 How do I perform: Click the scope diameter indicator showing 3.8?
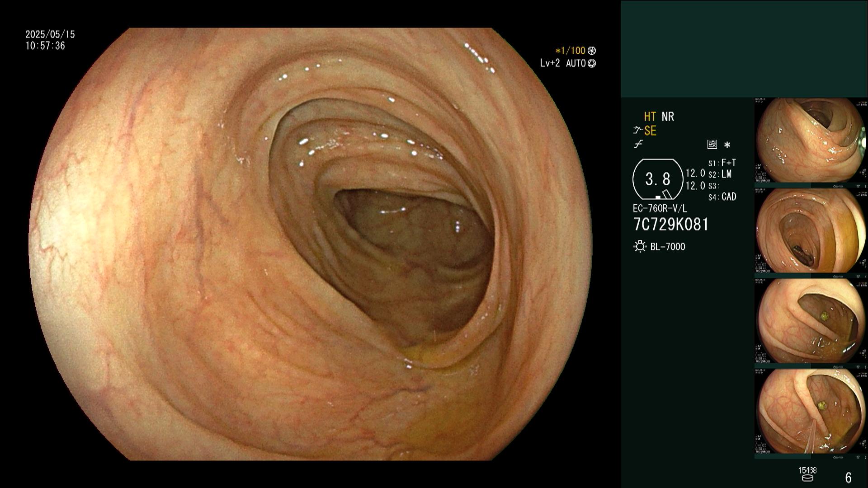point(658,179)
